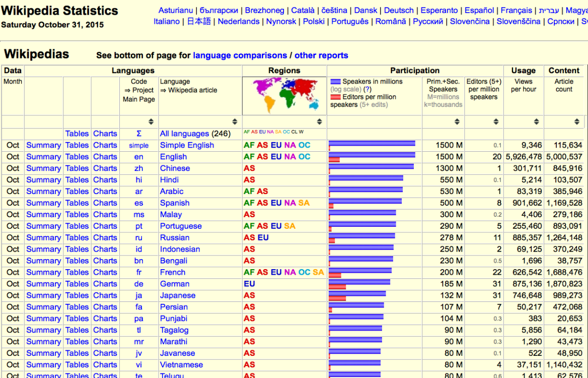The image size is (588, 378).
Task: Sort by Editors per million speakers arrows
Action: coord(496,121)
